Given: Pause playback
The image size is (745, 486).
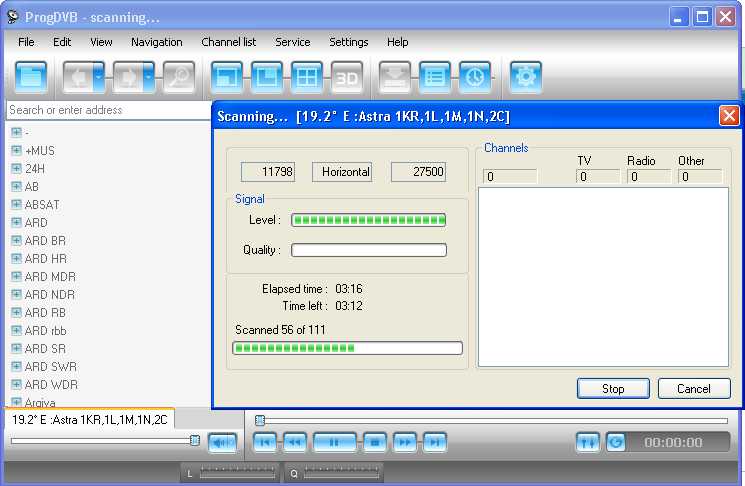Looking at the screenshot, I should [334, 443].
